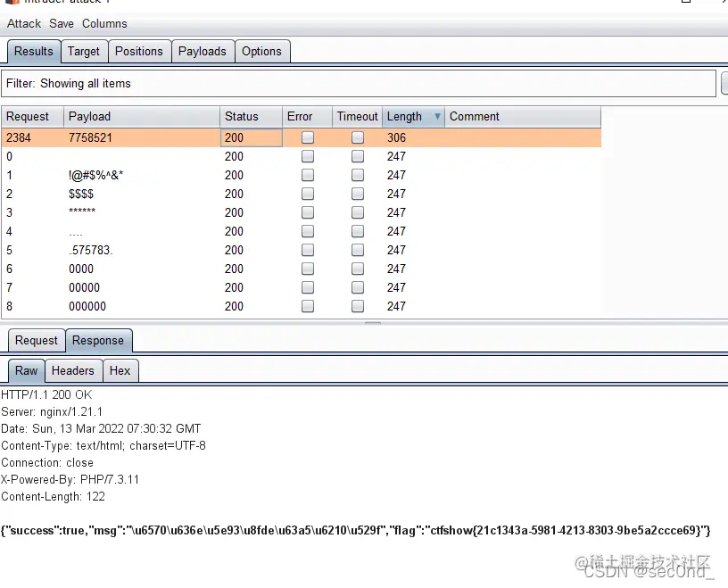
Task: Toggle Timeout checkbox for request 0
Action: pyautogui.click(x=358, y=156)
